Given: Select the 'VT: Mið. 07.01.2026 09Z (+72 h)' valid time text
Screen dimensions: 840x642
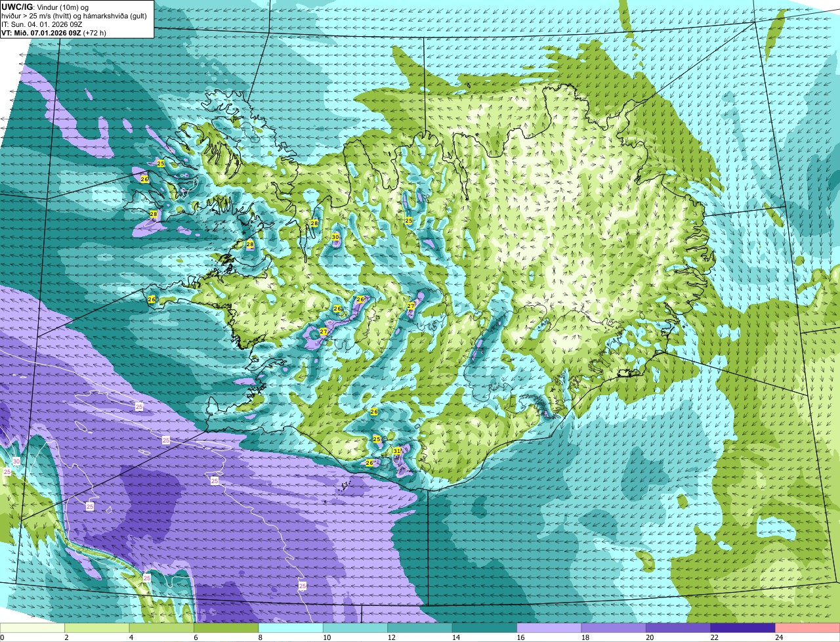Looking at the screenshot, I should pyautogui.click(x=54, y=32).
